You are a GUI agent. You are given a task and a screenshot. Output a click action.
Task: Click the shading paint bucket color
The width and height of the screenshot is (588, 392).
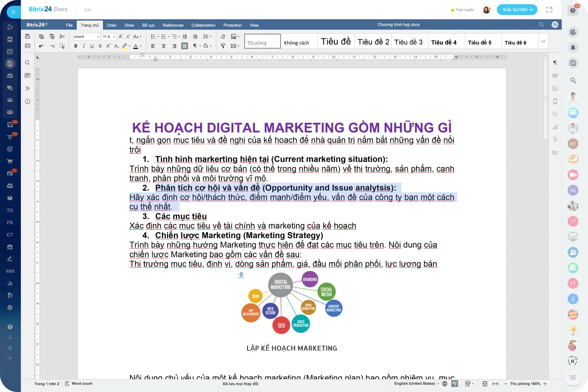206,46
